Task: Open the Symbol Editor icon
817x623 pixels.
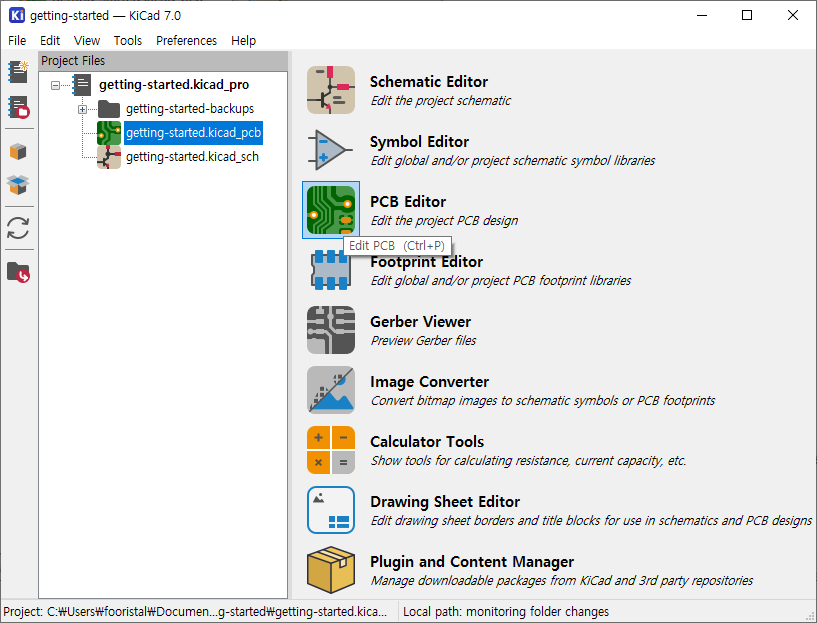Action: click(331, 150)
